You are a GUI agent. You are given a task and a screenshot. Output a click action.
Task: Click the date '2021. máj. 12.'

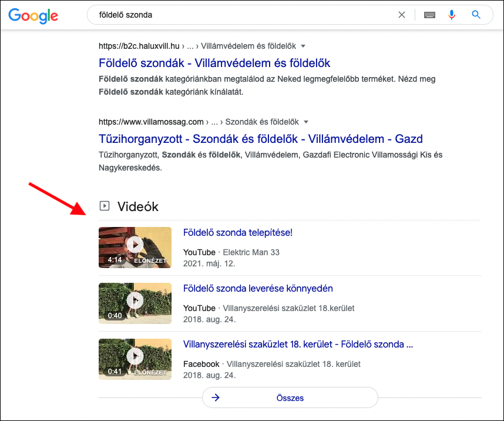[x=209, y=263]
